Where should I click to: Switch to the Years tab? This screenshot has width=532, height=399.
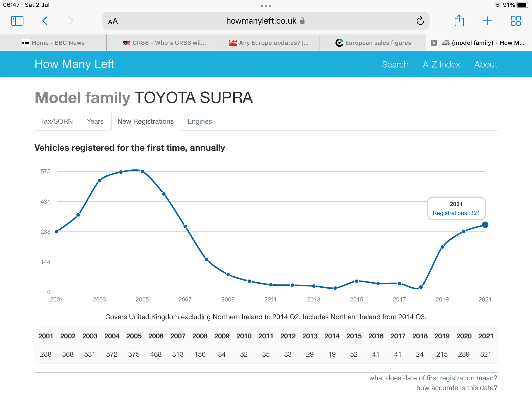[x=95, y=121]
